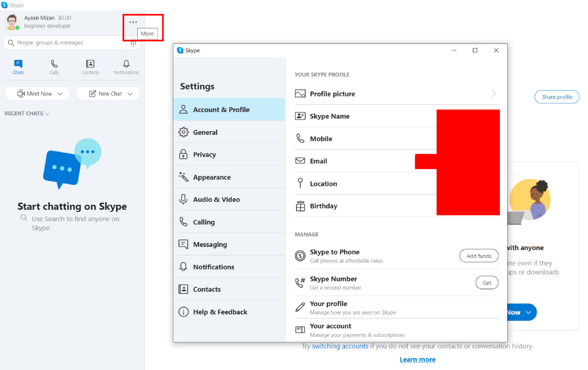
Task: Click the Profile picture chevron arrow
Action: (x=493, y=94)
